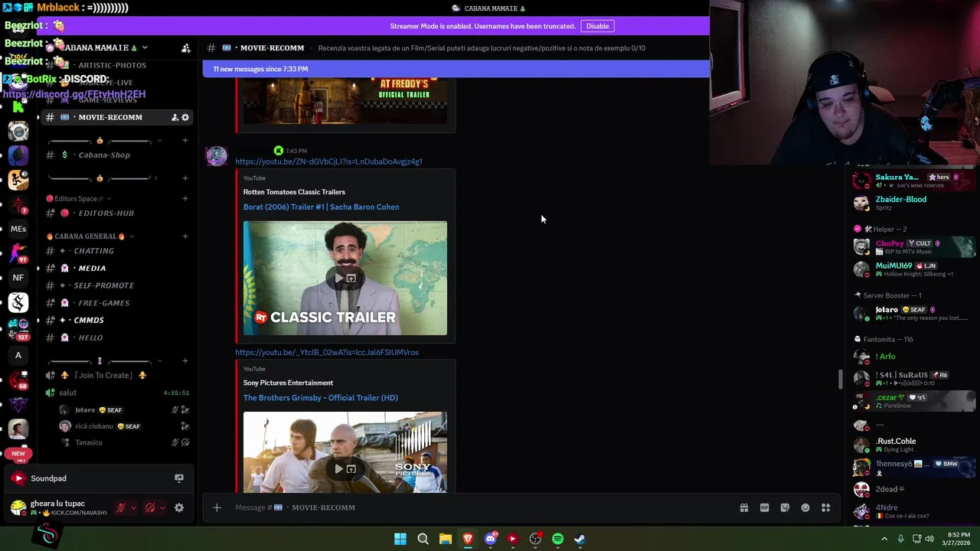Open the MEs server in server list
Image resolution: width=980 pixels, height=551 pixels.
pos(18,229)
